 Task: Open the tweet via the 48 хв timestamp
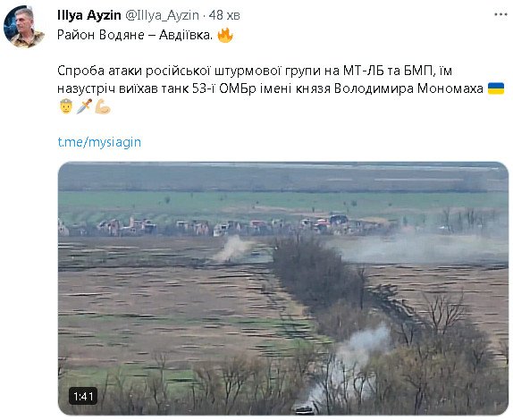(x=224, y=15)
